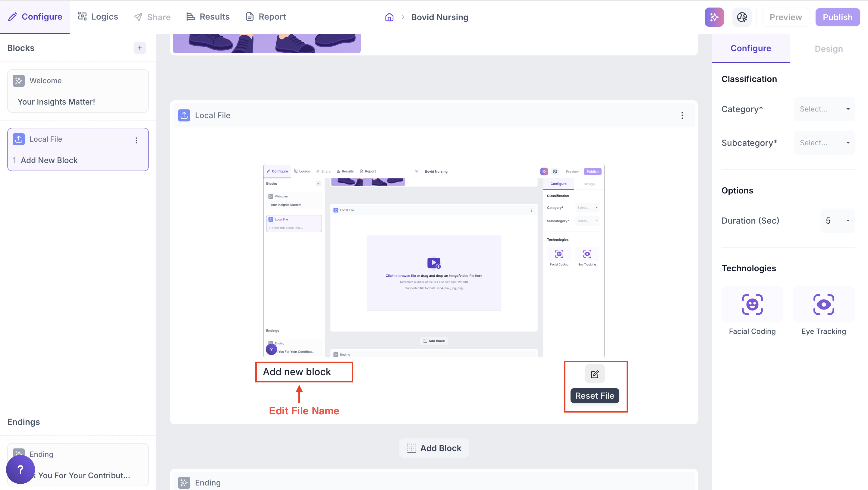This screenshot has width=868, height=490.
Task: Open the AI sparkle assistant button
Action: (x=714, y=17)
